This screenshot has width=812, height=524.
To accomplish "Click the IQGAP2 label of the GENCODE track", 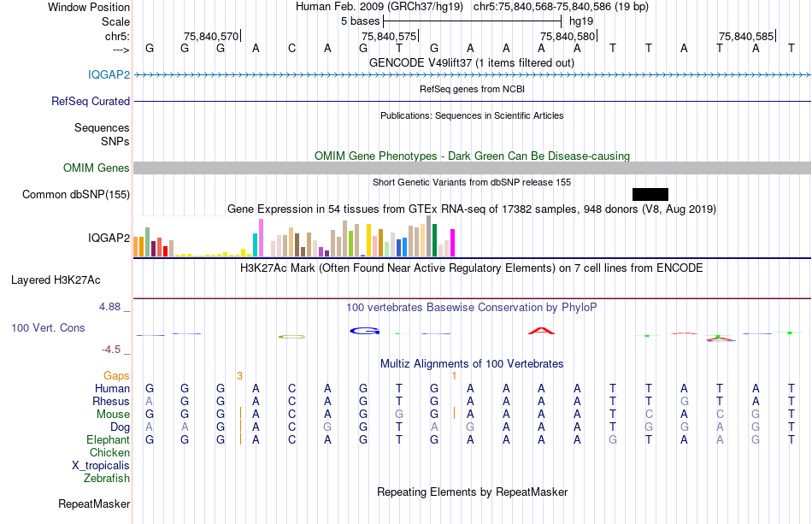I will [109, 74].
